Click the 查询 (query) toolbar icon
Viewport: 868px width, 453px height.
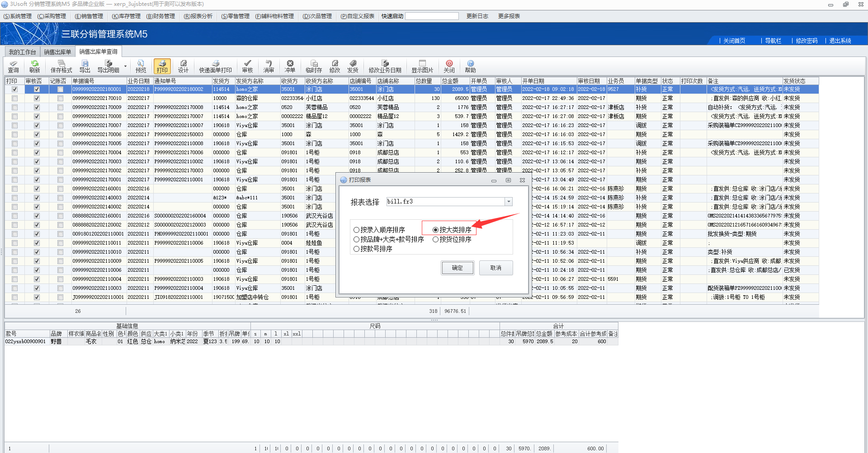(14, 66)
